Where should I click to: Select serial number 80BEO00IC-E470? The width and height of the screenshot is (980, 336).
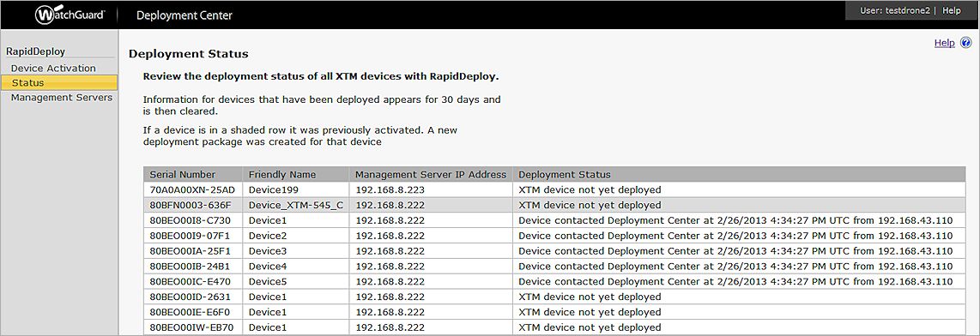tap(191, 282)
